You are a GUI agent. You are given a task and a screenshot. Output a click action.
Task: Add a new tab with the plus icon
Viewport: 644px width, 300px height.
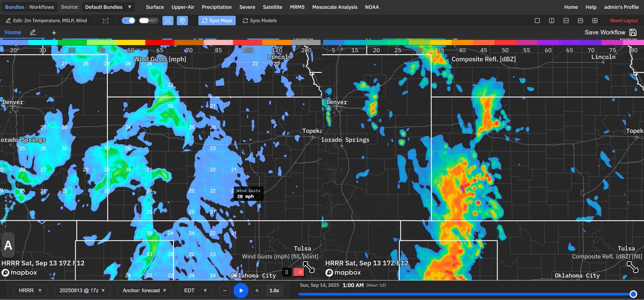pyautogui.click(x=54, y=33)
